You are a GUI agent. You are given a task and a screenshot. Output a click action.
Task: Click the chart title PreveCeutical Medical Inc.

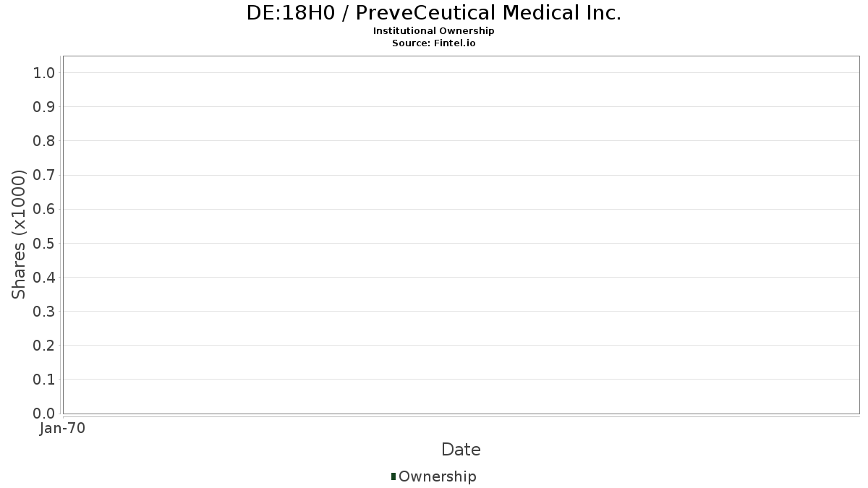433,13
